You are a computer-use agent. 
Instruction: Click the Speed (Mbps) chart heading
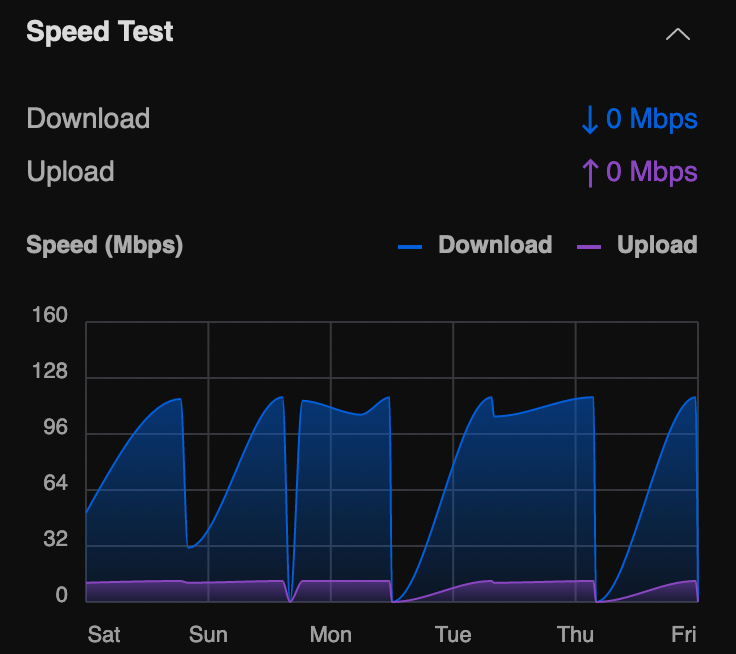pos(104,245)
